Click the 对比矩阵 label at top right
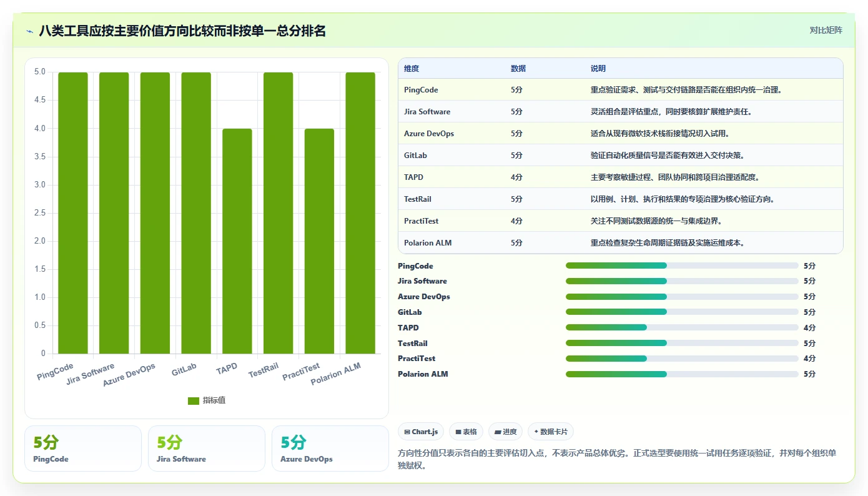 coord(826,30)
